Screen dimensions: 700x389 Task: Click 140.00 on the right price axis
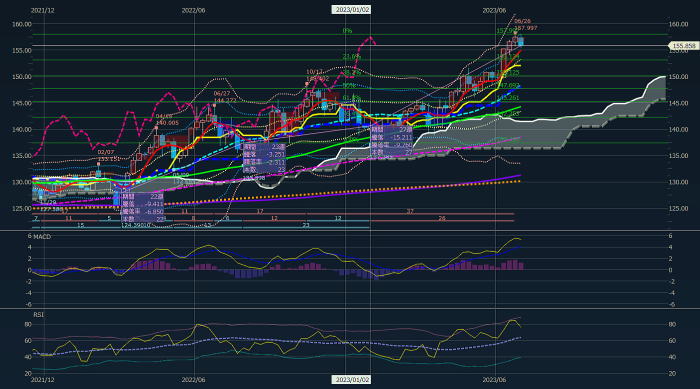coord(678,130)
